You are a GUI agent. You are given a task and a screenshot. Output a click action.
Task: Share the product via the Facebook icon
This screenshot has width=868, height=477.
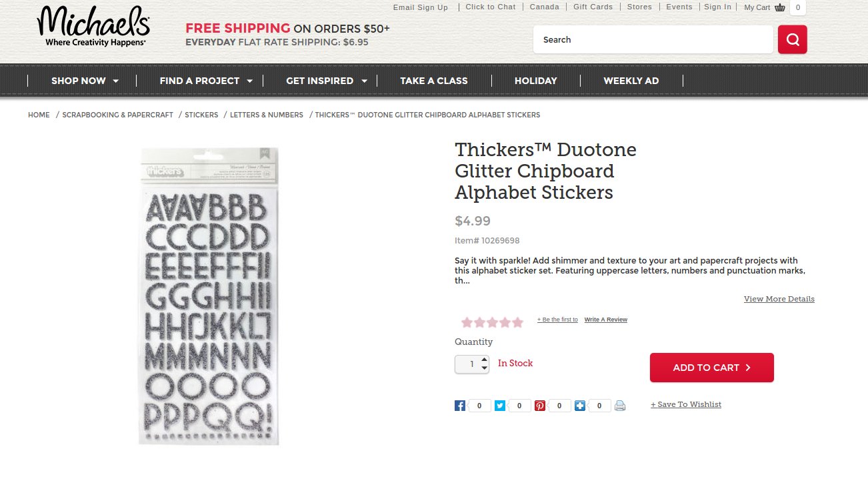[x=459, y=405]
